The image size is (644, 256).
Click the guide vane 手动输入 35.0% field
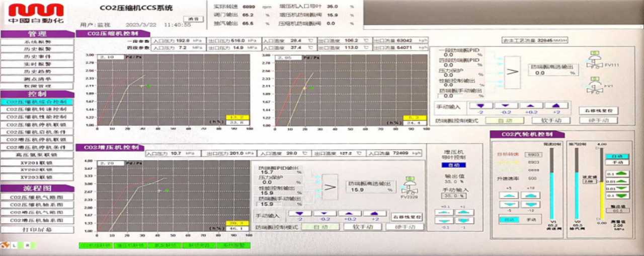454,196
